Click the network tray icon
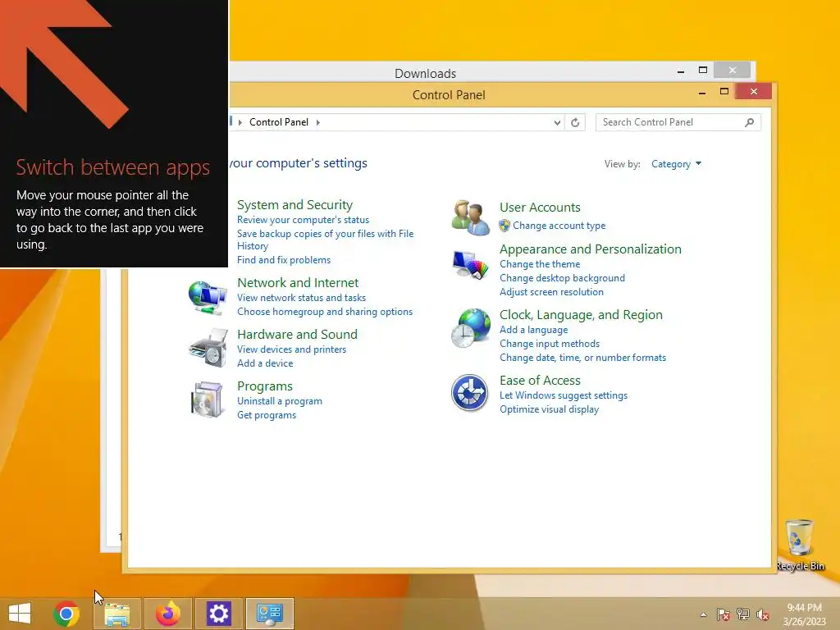 point(743,614)
